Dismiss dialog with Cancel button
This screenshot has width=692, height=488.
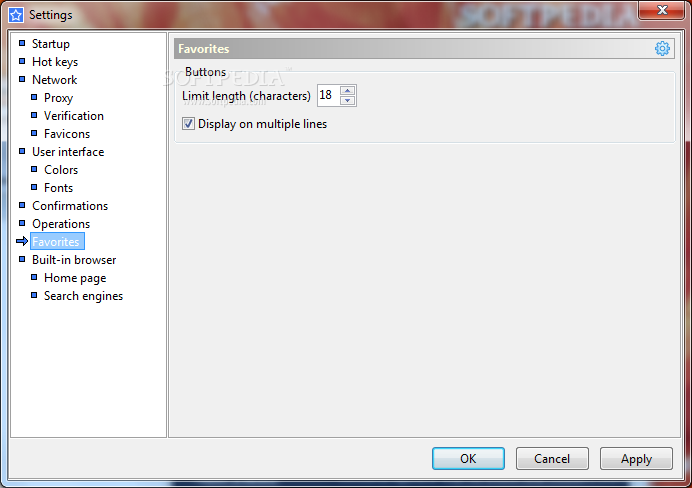[552, 458]
